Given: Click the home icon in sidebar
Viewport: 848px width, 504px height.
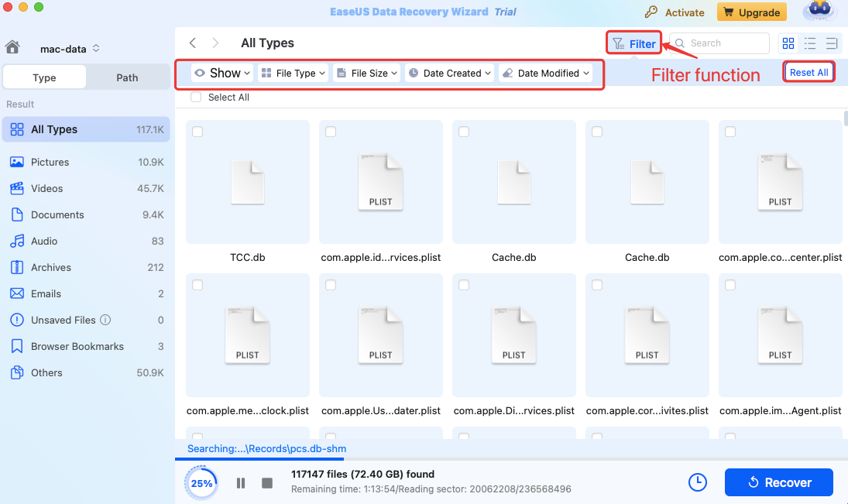Looking at the screenshot, I should [x=12, y=48].
